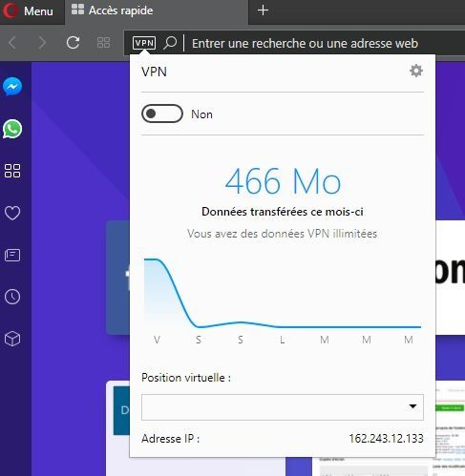Open a new tab with the plus button
Image resolution: width=465 pixels, height=476 pixels.
(x=263, y=10)
